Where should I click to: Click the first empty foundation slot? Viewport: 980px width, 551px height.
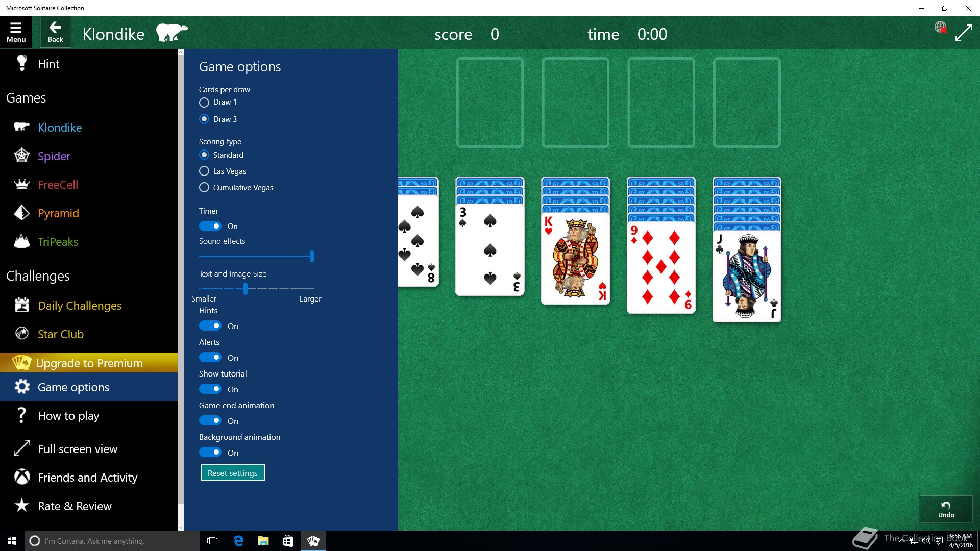point(489,103)
